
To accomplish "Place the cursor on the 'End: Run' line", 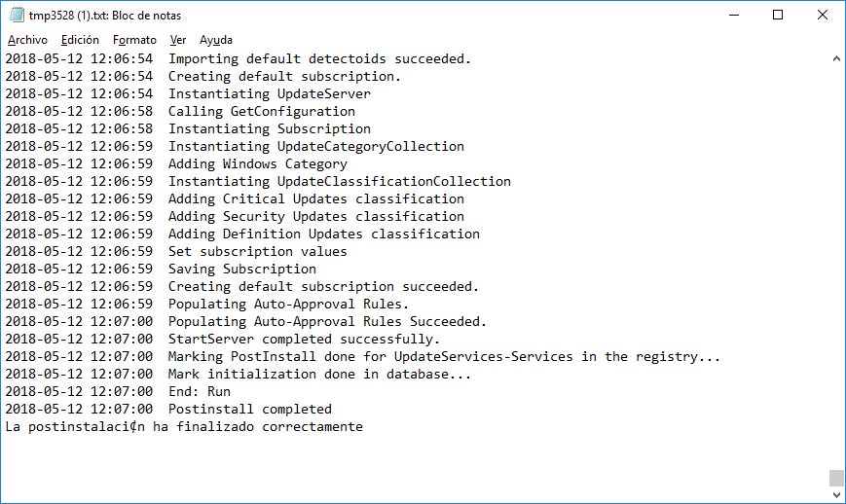I will tap(199, 391).
